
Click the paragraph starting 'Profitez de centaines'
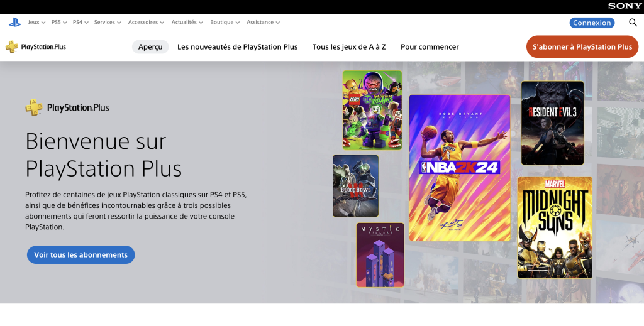(136, 211)
